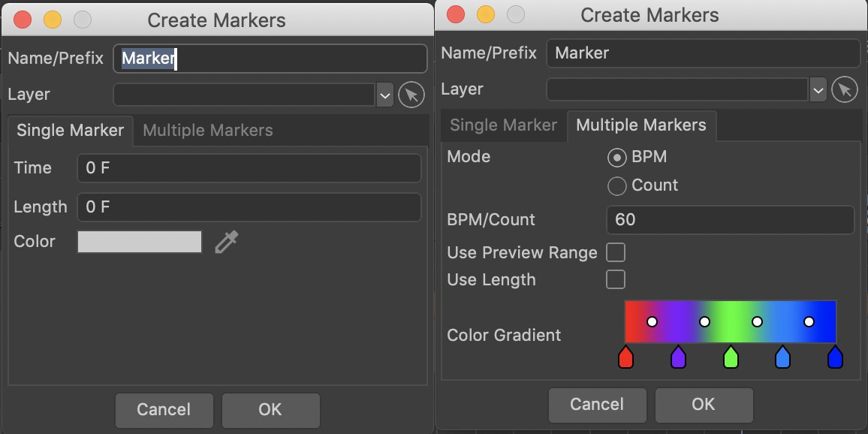
Task: Pick color with the eyedropper icon
Action: 227,242
